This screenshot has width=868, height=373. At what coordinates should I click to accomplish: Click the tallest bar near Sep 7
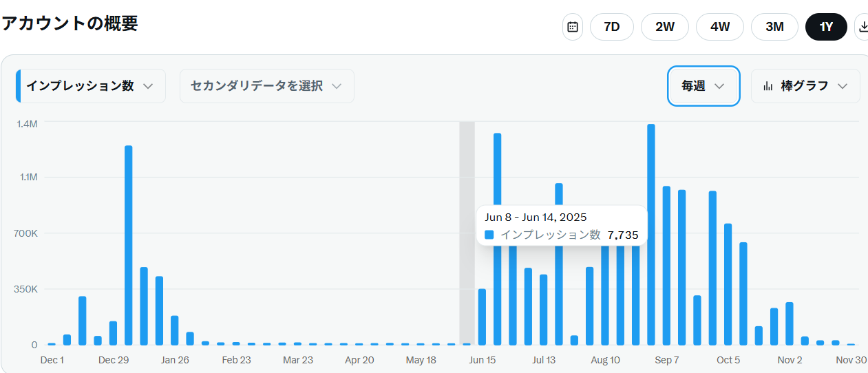[x=651, y=234]
